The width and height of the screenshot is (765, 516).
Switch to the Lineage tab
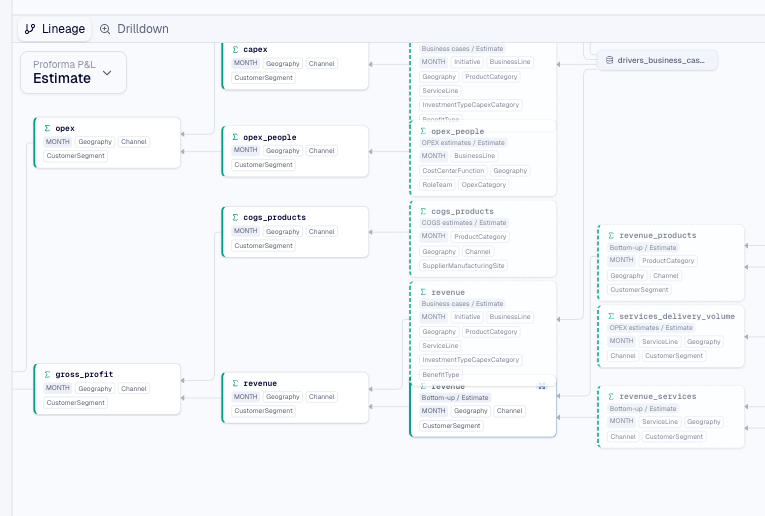(x=55, y=29)
